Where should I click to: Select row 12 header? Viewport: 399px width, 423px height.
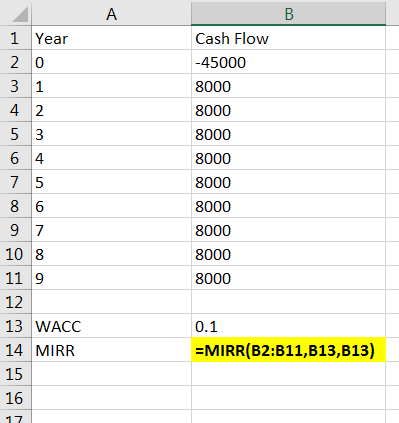15,302
